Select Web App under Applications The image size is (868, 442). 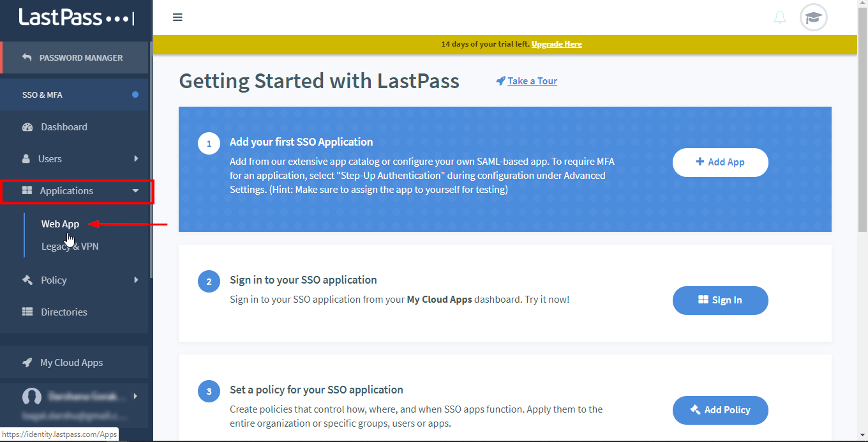(60, 224)
